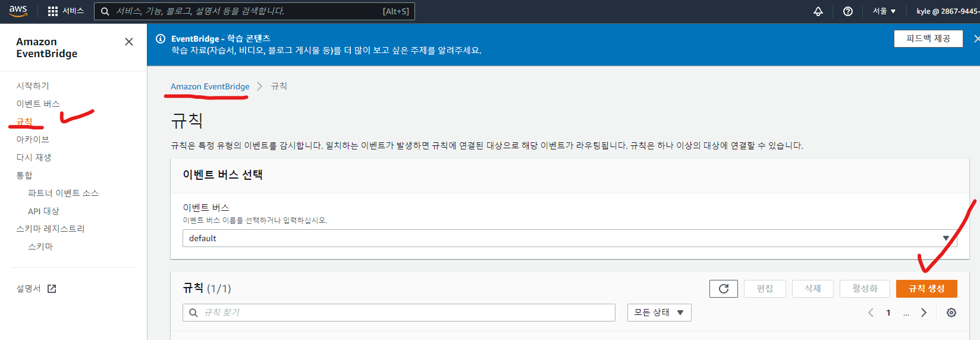Image resolution: width=980 pixels, height=340 pixels.
Task: Open rules table settings gear
Action: 951,313
